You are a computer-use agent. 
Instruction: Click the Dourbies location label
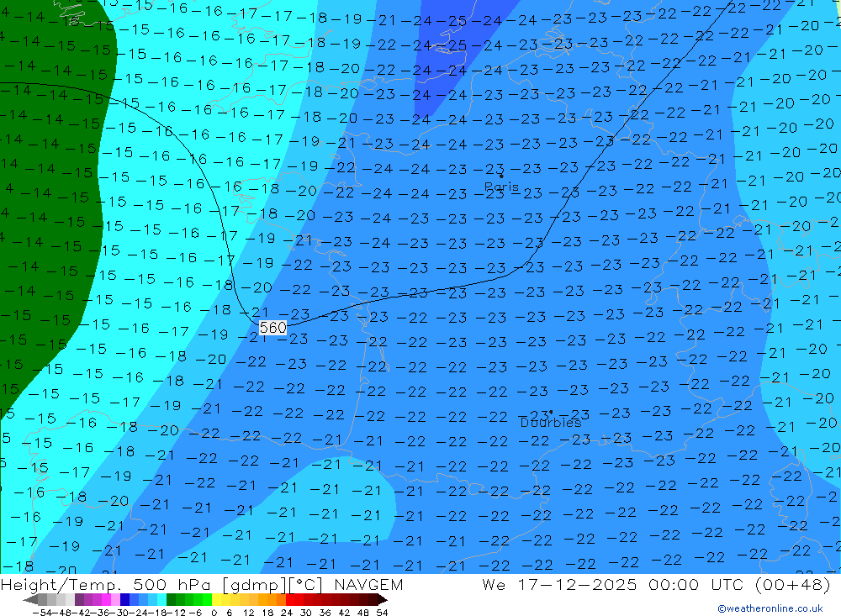[551, 423]
